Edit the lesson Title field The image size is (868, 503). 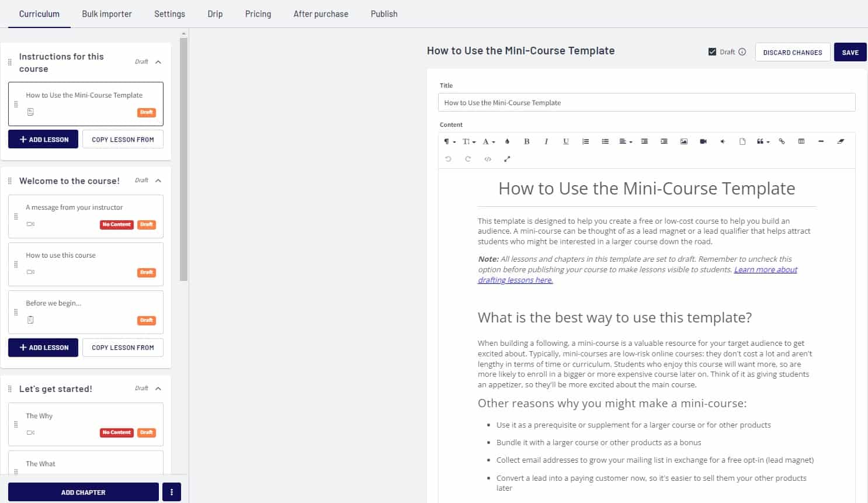pyautogui.click(x=647, y=102)
